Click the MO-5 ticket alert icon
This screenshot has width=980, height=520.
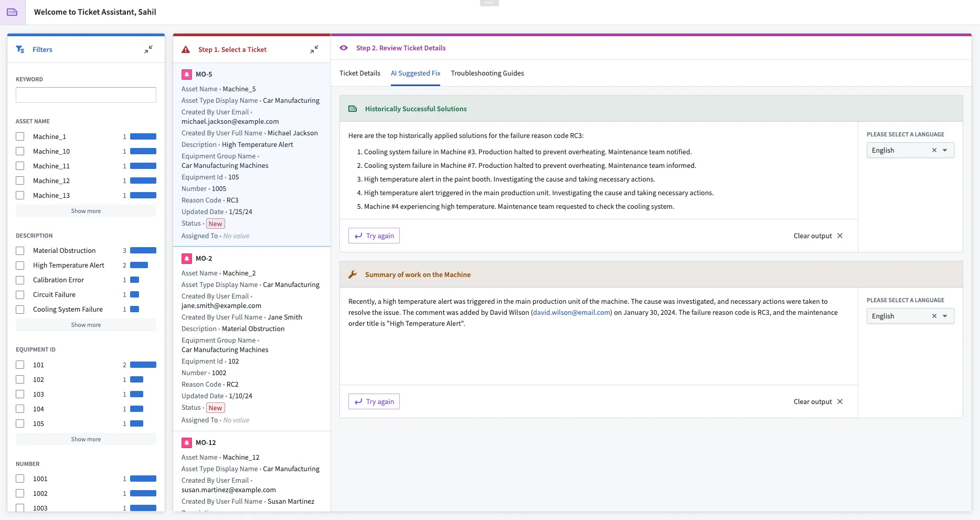point(187,75)
